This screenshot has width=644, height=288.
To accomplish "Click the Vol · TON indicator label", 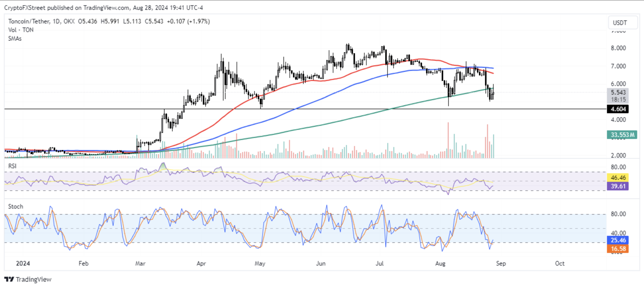I will [21, 30].
